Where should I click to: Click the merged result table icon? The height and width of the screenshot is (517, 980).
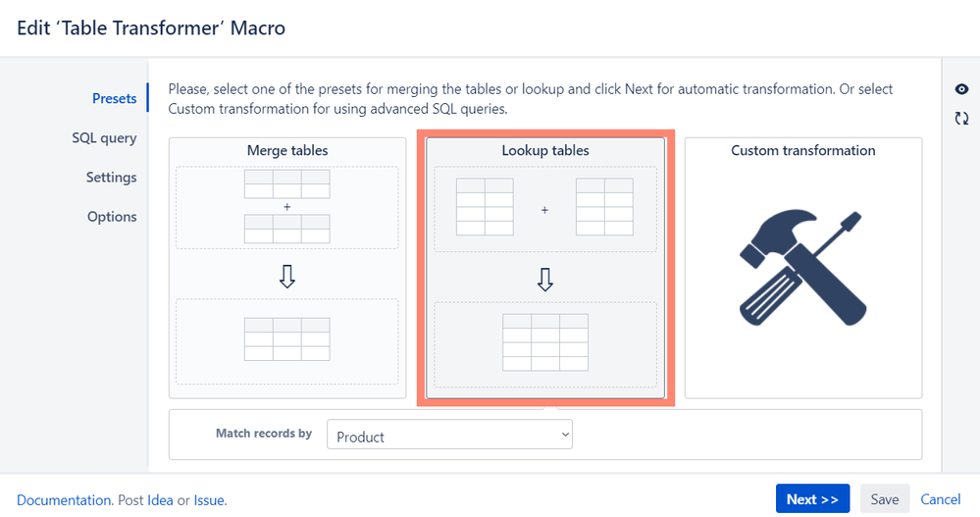(x=286, y=339)
